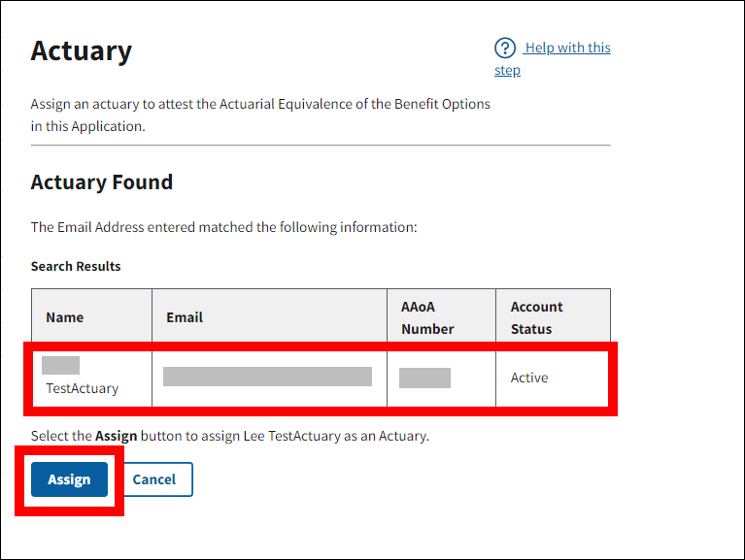Click the Name column header

pos(65,317)
